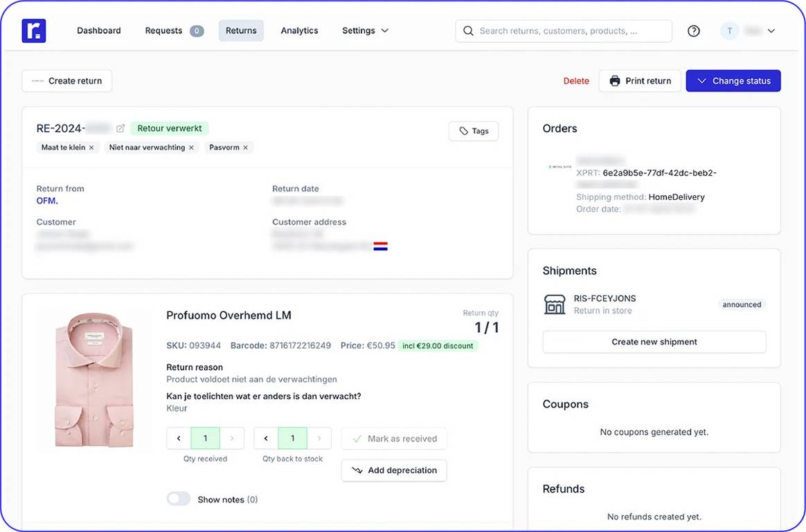The height and width of the screenshot is (532, 806).
Task: Click Print return
Action: click(640, 81)
